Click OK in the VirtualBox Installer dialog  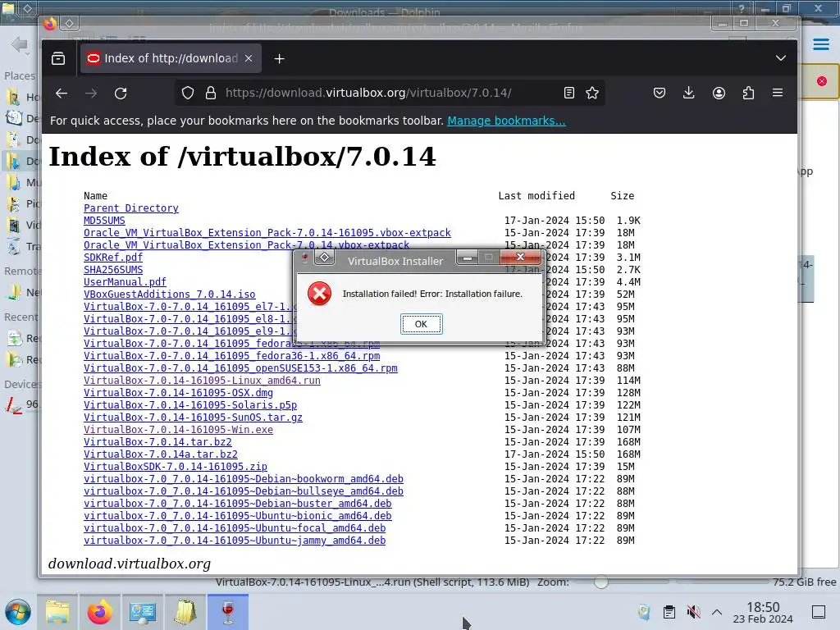pos(421,324)
